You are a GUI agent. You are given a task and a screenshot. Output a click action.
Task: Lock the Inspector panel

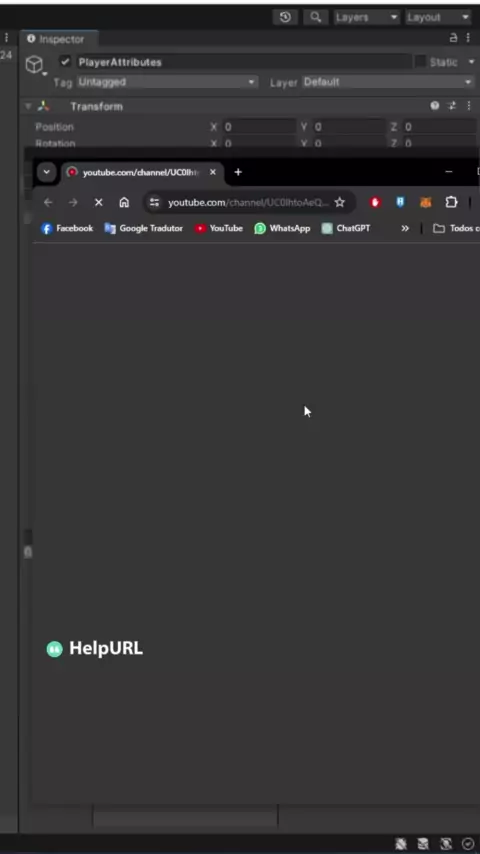453,39
